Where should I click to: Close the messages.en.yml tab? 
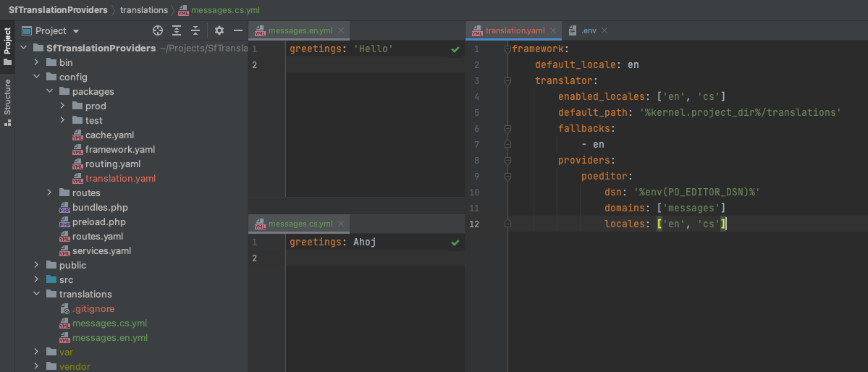[340, 30]
